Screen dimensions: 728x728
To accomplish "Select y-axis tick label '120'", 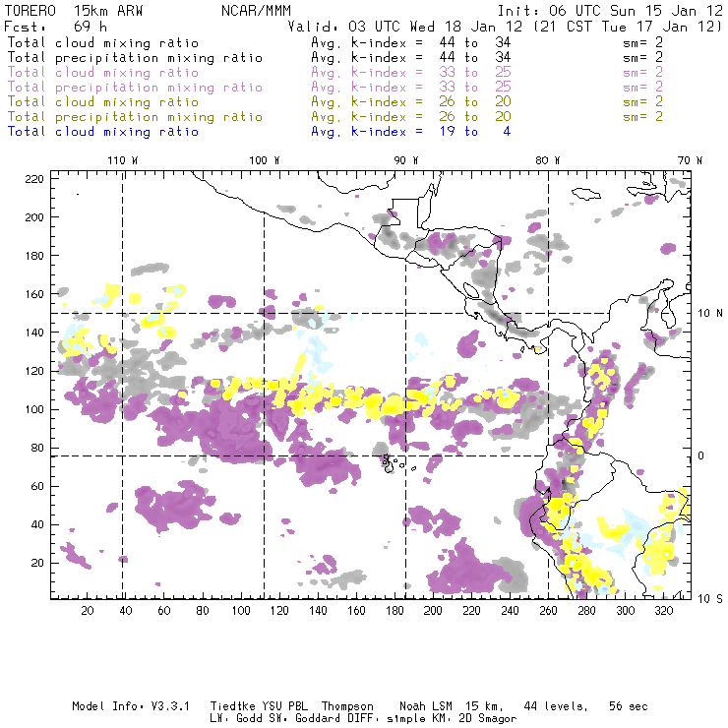I will 34,371.
